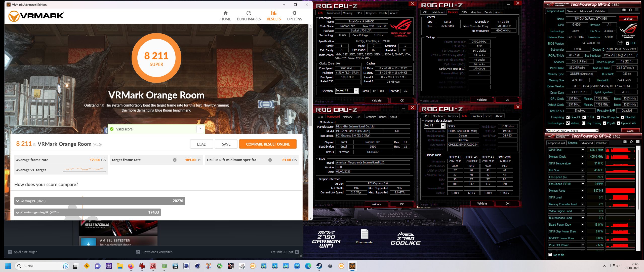
Task: Click the Freunde & Chat link in Steam
Action: click(282, 252)
